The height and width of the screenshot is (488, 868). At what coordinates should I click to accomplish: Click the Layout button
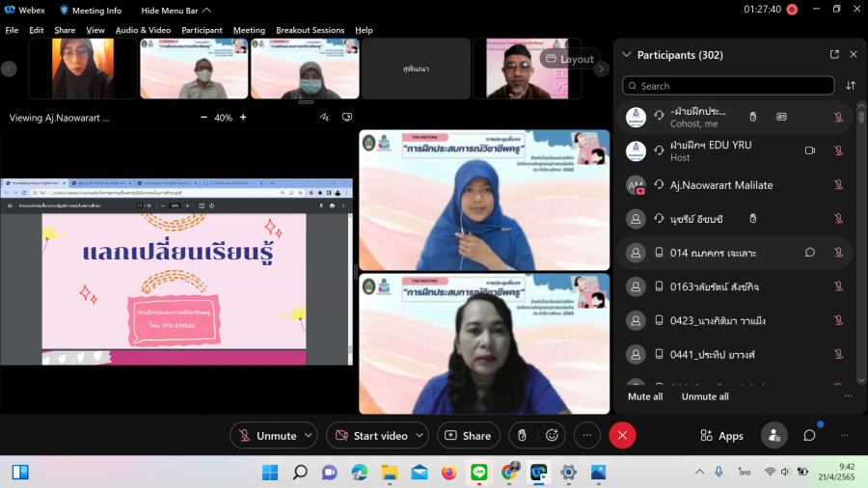[569, 59]
